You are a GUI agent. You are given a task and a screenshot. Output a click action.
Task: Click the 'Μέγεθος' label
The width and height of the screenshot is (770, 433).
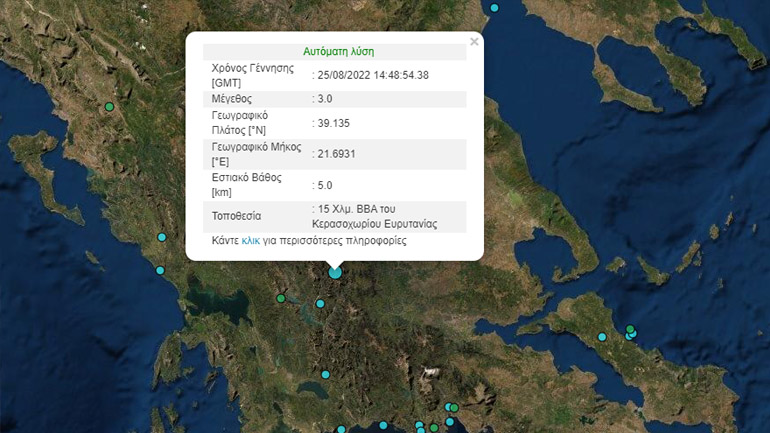231,99
